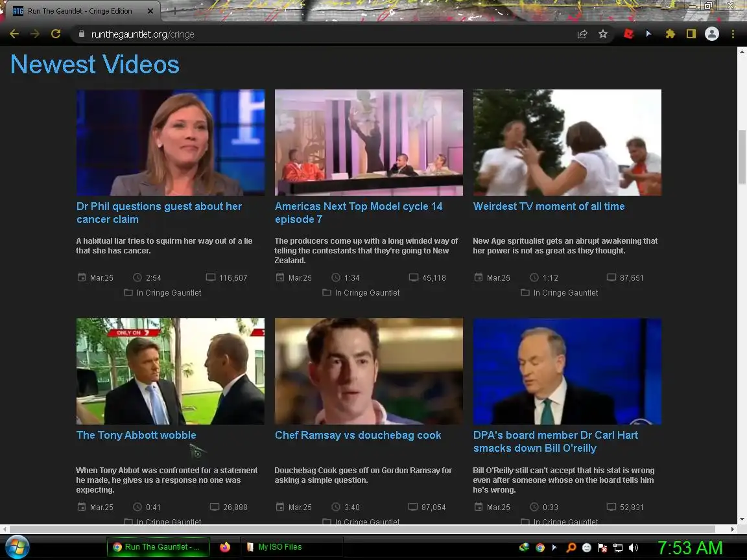The image size is (747, 560).
Task: Click the Dr Phil guest video thumbnail
Action: click(x=170, y=143)
